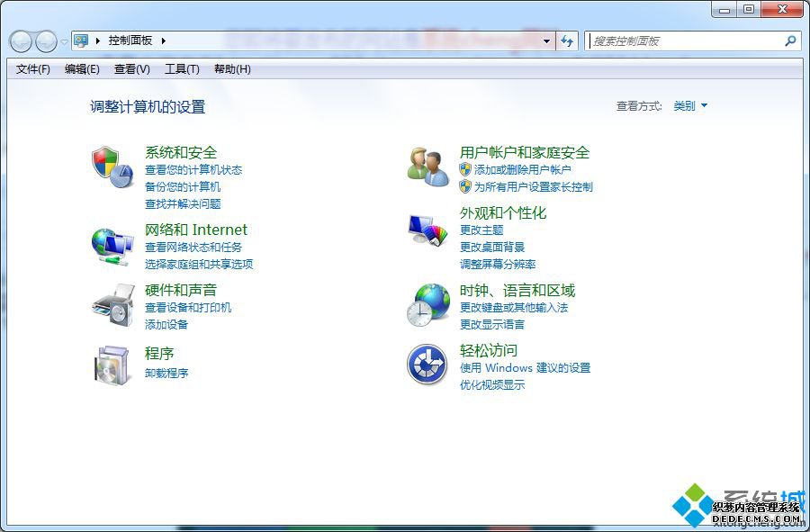The image size is (810, 532).
Task: Click 选择家庭组和共享选项 link
Action: coord(199,264)
